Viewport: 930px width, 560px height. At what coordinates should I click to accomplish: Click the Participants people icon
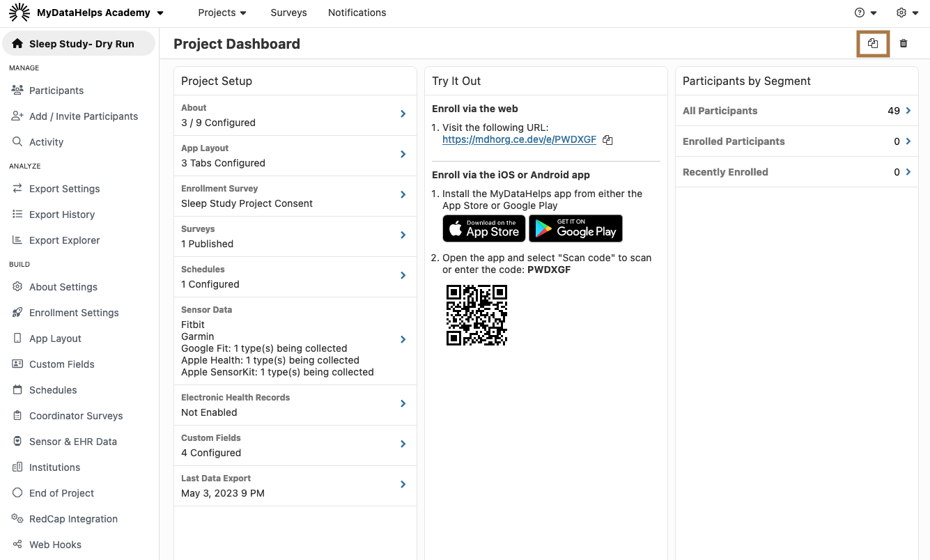click(17, 90)
